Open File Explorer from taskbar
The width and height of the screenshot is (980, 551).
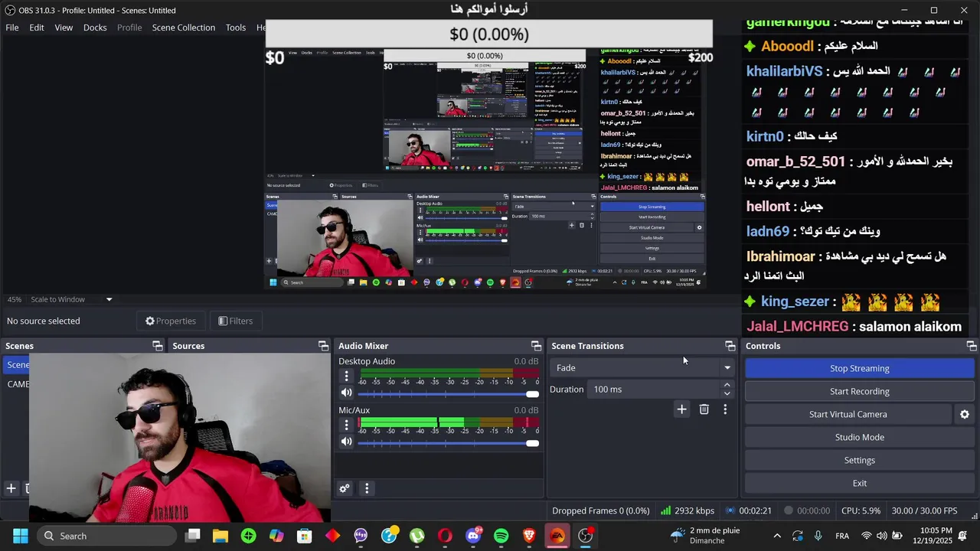click(220, 536)
